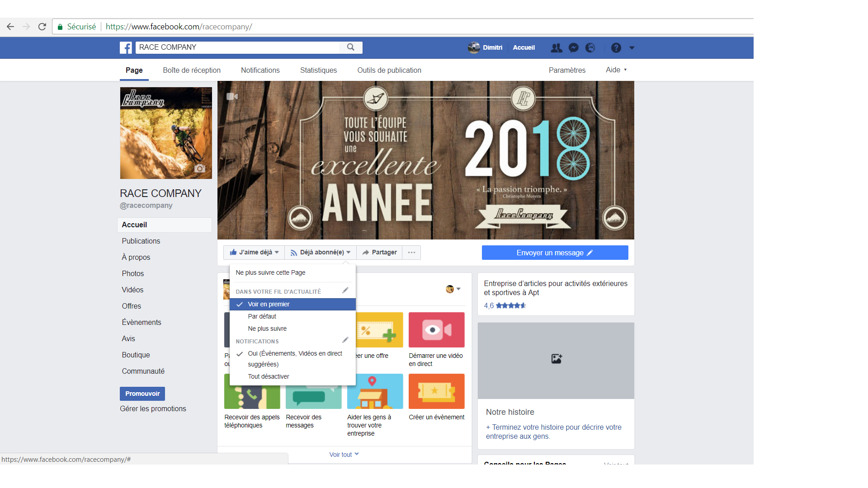
Task: Expand 'Voir tout' section
Action: (344, 455)
